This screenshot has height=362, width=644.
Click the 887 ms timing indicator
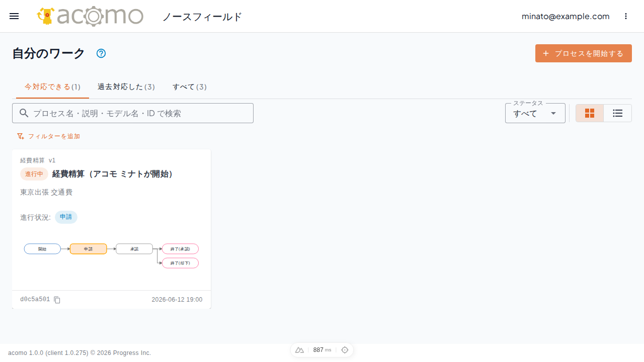[322, 350]
